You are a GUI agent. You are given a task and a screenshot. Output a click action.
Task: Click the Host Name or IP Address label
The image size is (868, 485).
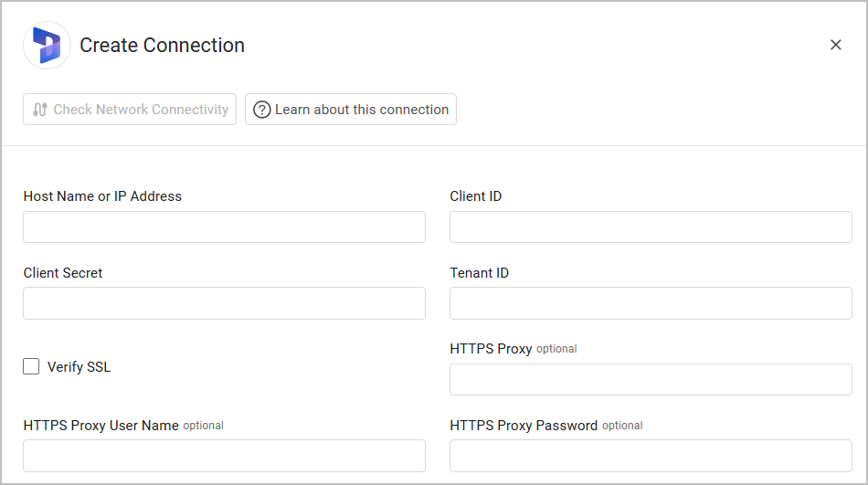(x=102, y=196)
